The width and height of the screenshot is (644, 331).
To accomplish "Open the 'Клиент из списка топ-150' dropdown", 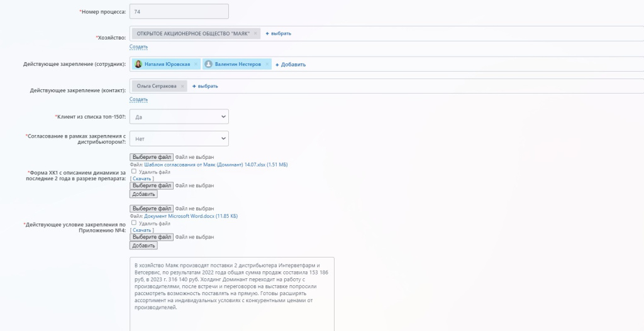I will coord(179,117).
